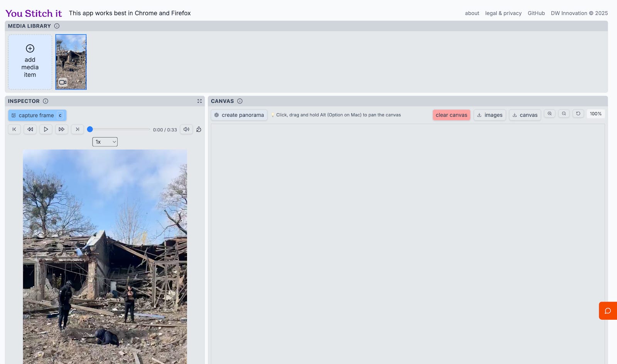Click the timer history icon
Viewport: 617px width, 364px height.
coord(199,129)
